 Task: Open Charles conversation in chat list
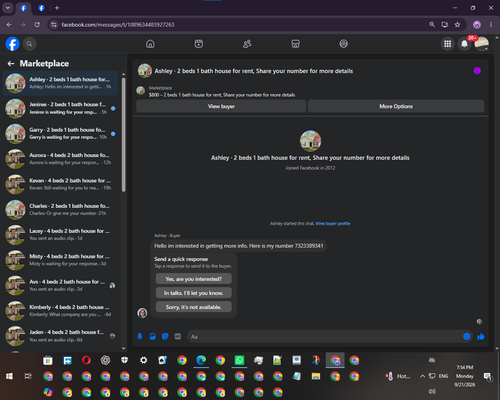[60, 210]
